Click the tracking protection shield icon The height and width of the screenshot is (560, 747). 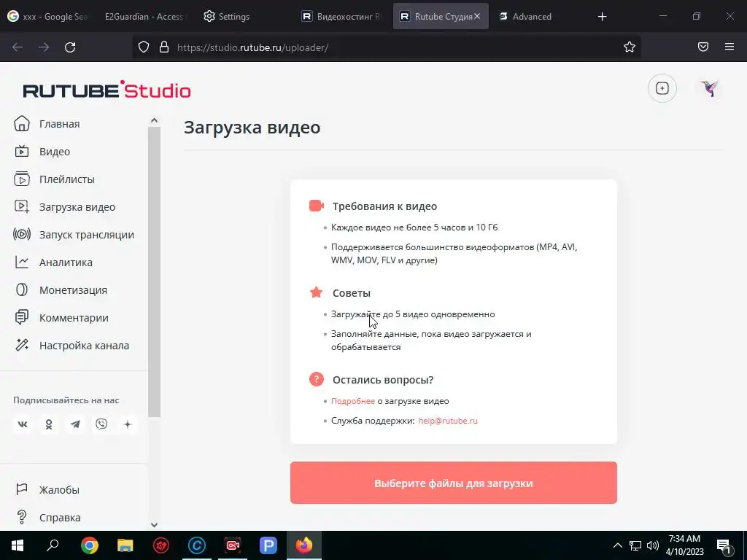tap(144, 47)
